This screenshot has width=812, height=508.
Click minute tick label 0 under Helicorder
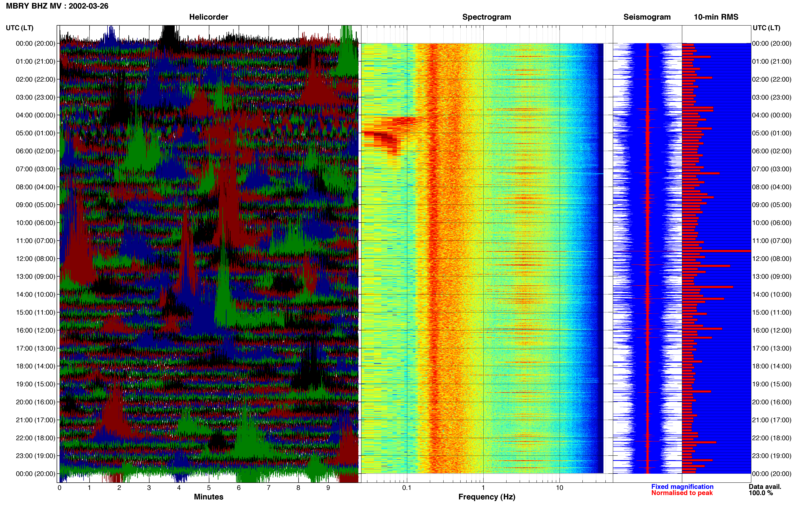60,488
